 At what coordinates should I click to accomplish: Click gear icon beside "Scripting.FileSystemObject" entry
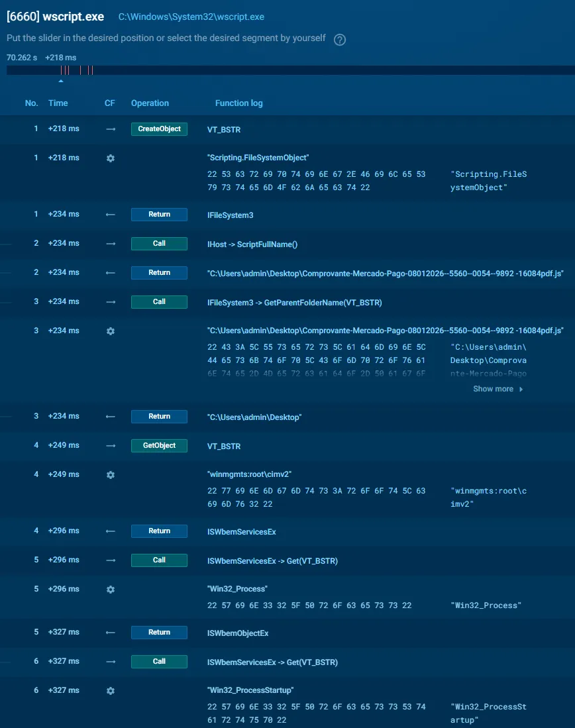point(111,158)
